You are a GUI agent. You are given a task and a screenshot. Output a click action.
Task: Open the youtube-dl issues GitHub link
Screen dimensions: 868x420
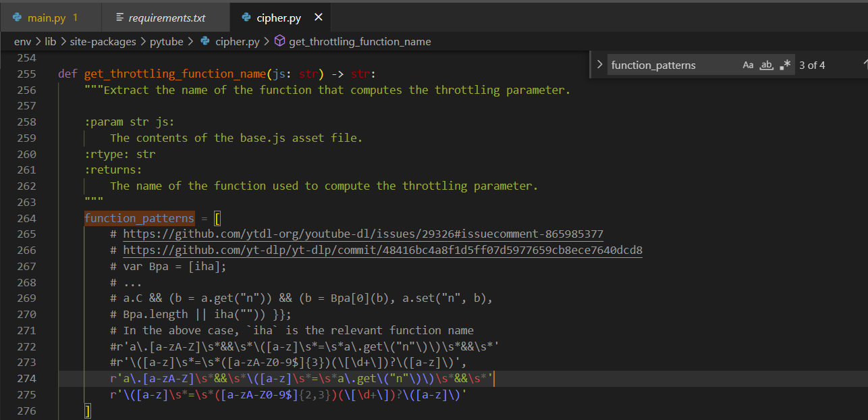click(363, 234)
